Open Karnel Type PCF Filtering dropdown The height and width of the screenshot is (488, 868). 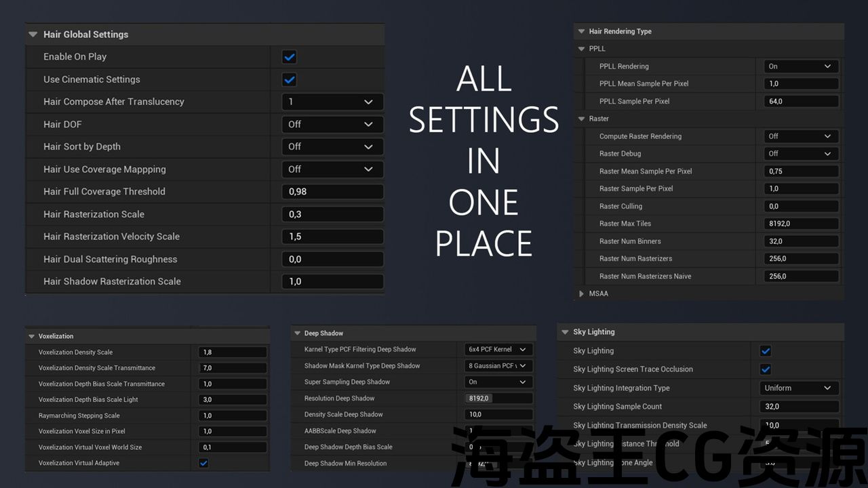pyautogui.click(x=498, y=349)
